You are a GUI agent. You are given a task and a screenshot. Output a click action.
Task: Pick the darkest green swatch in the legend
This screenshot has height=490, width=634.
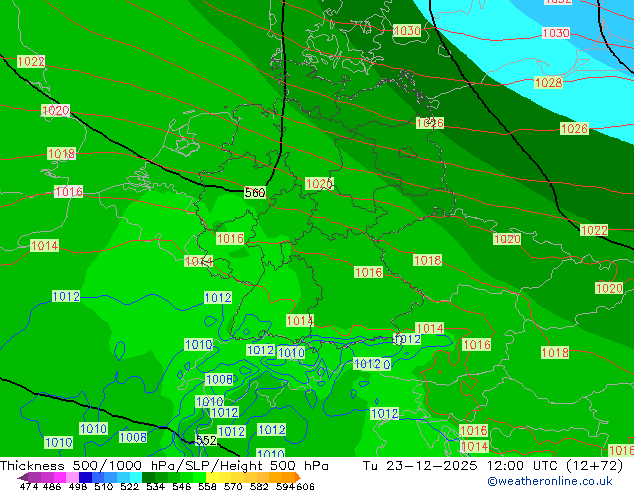[148, 477]
